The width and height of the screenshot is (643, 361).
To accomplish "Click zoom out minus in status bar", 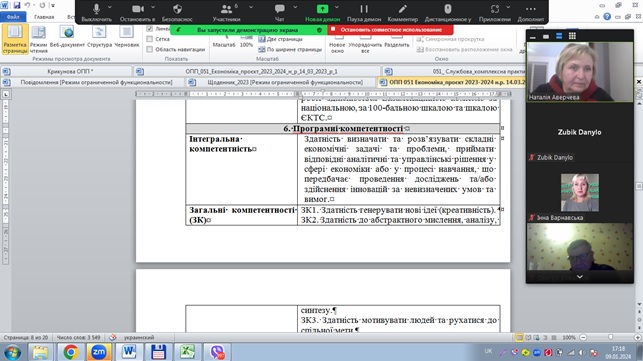I will click(583, 337).
